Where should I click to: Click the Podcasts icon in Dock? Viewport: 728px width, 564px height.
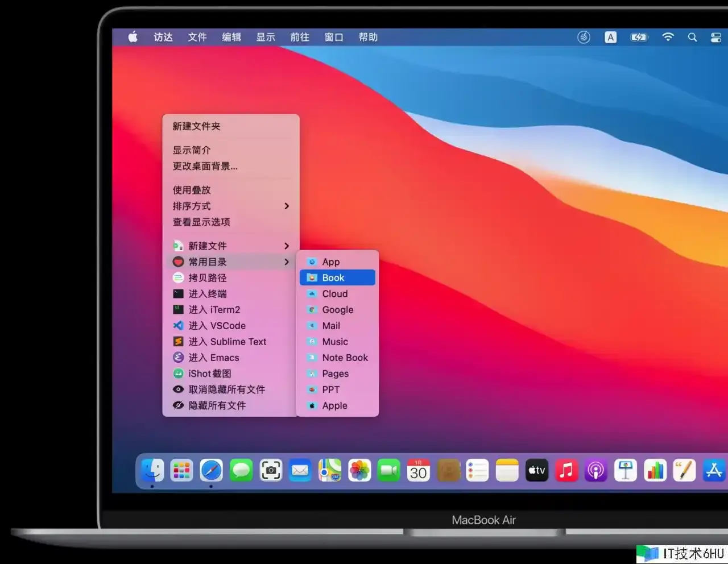pos(596,470)
